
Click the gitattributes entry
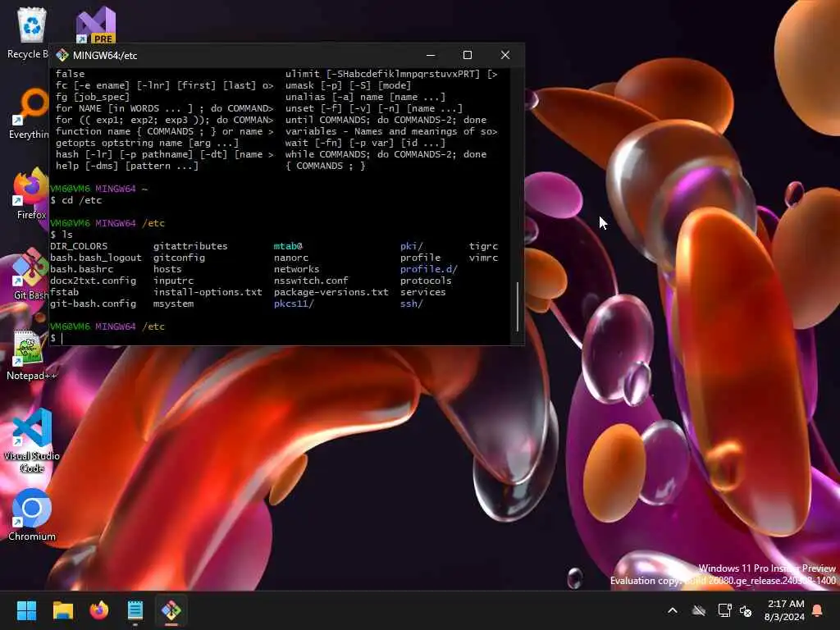tap(190, 246)
